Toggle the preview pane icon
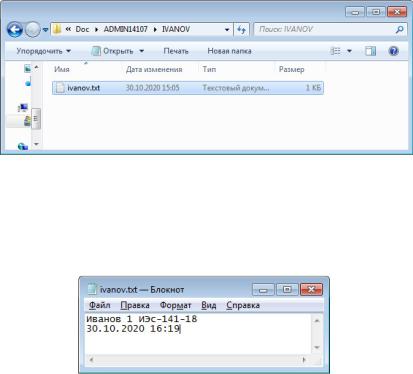The width and height of the screenshot is (413, 374). pyautogui.click(x=370, y=51)
